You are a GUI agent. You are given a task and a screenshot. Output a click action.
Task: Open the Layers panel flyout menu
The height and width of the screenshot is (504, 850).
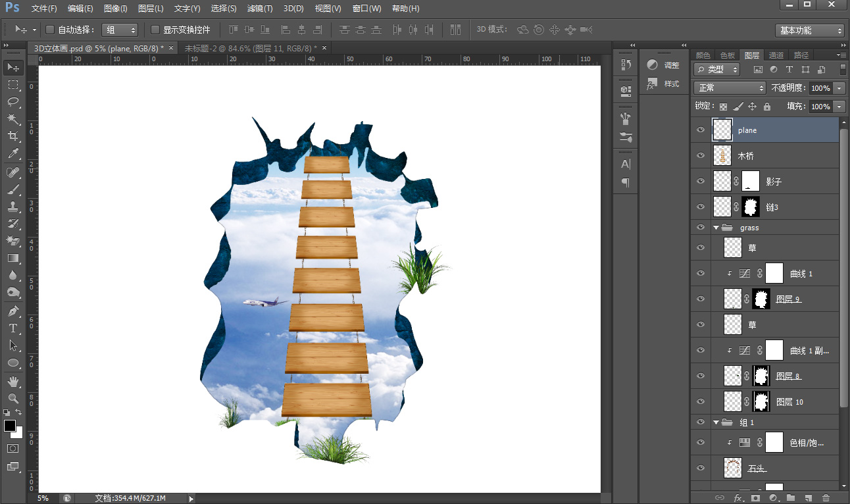click(x=841, y=55)
